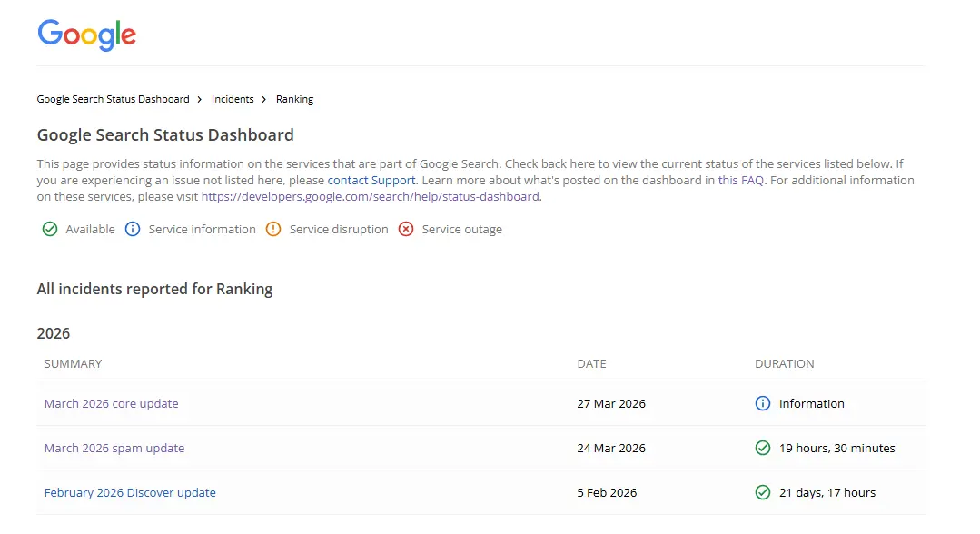Click the DURATION column header

[x=785, y=363]
